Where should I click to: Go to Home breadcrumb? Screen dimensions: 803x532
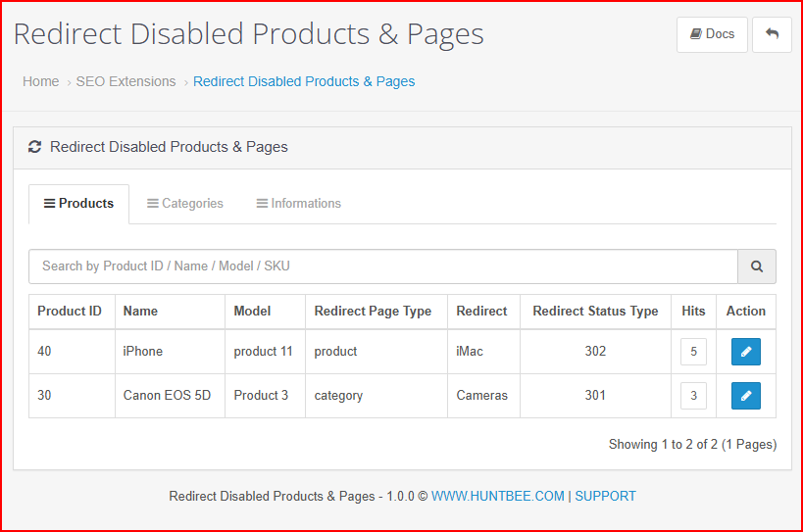40,81
